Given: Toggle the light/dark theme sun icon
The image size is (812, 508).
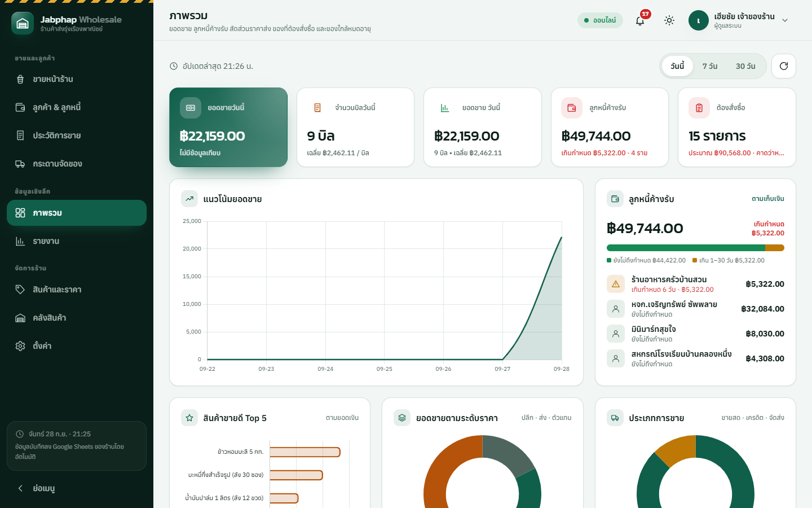Looking at the screenshot, I should pyautogui.click(x=669, y=20).
